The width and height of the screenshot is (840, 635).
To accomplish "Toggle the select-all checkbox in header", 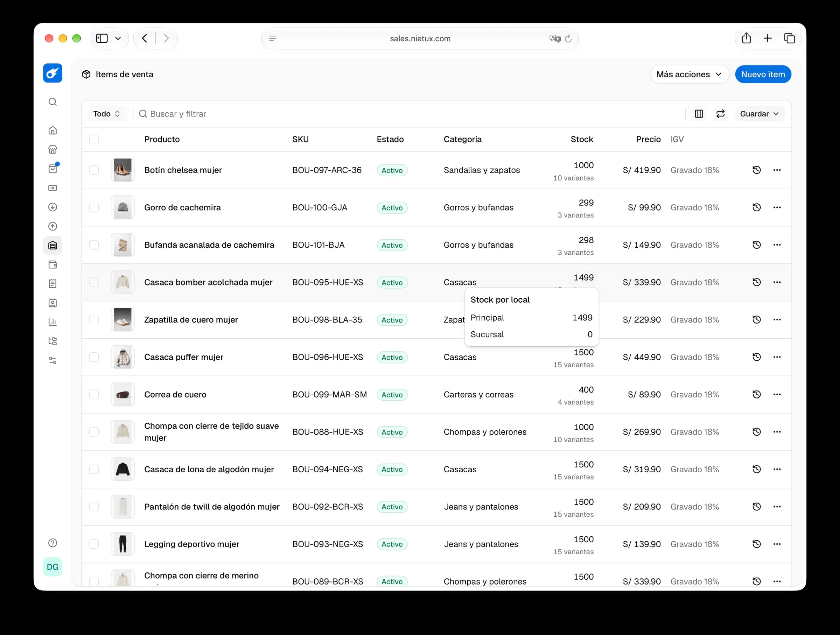I will pos(94,139).
